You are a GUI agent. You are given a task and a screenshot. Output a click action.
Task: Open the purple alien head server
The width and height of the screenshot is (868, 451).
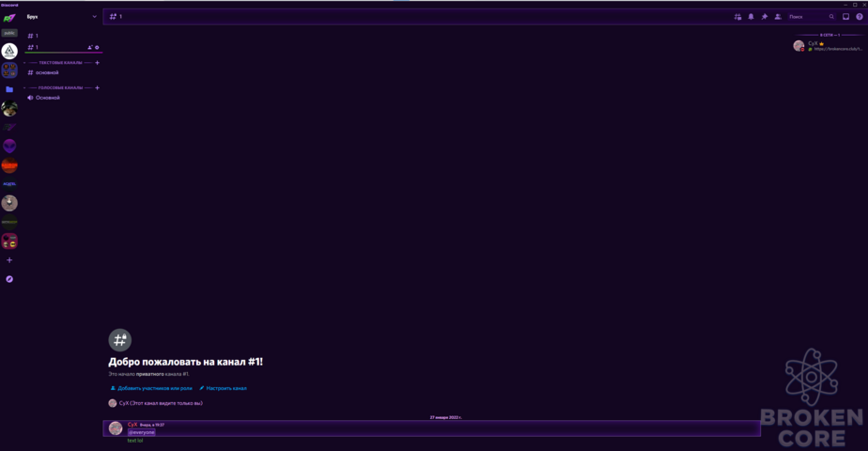coord(9,146)
